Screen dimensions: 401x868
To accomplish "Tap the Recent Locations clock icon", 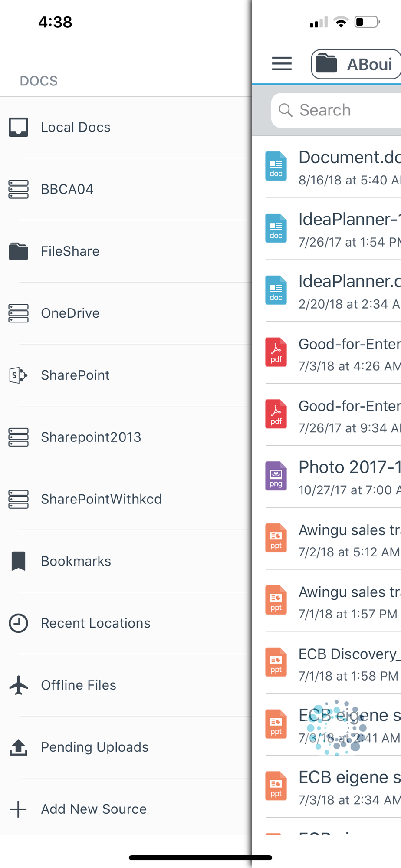I will (x=19, y=623).
